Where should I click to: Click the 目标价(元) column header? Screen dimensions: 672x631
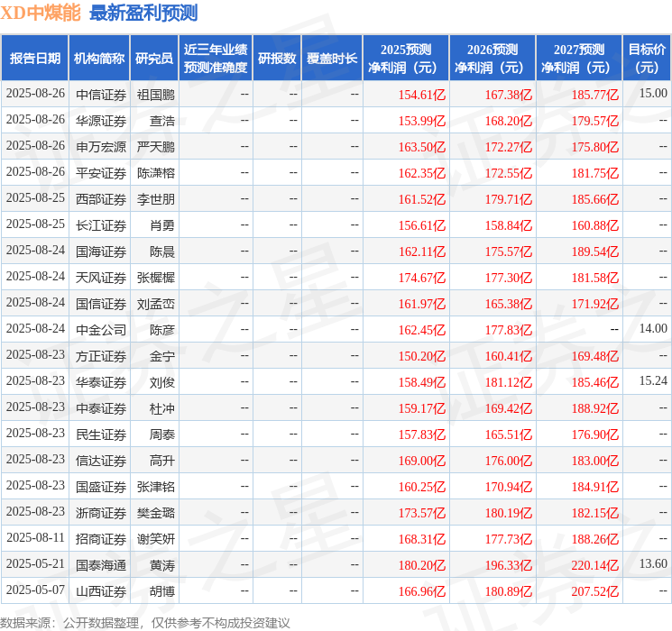(647, 58)
